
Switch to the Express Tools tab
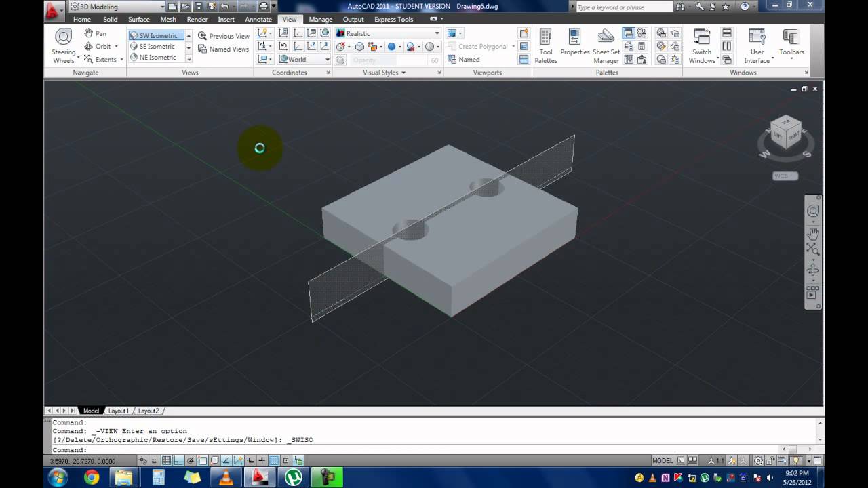[393, 19]
